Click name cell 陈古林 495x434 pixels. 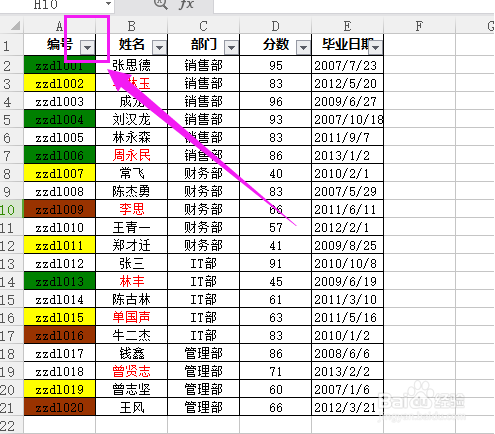[132, 300]
